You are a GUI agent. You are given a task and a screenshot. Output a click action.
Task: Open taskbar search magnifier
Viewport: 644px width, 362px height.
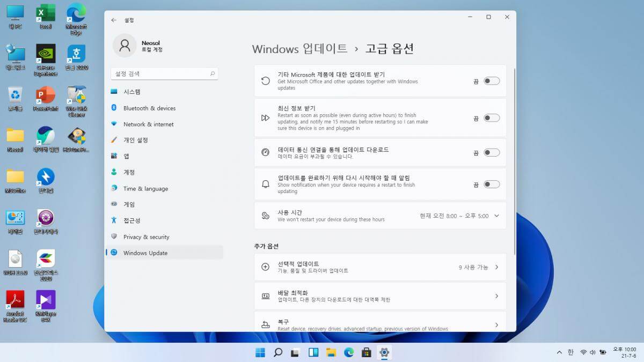click(278, 352)
